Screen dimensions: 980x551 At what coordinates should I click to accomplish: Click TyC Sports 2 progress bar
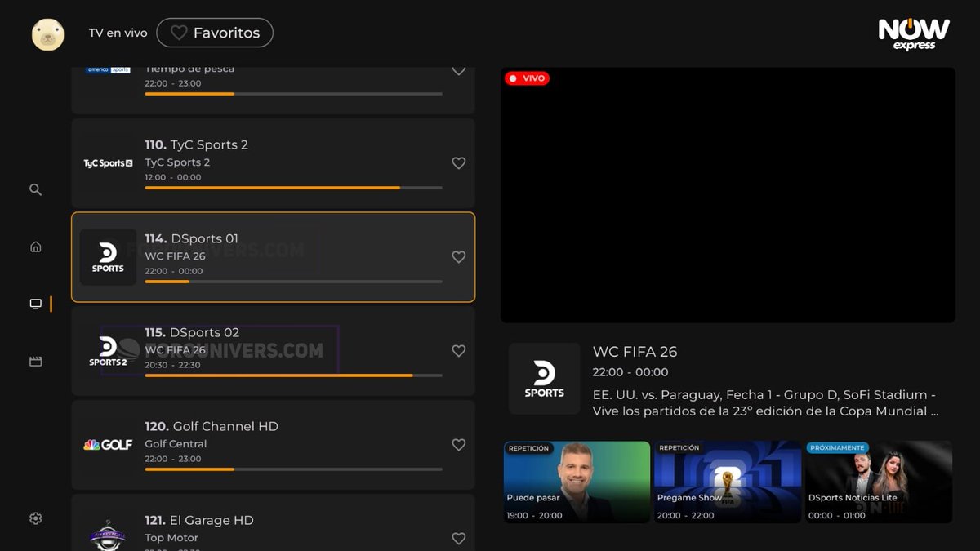coord(294,188)
